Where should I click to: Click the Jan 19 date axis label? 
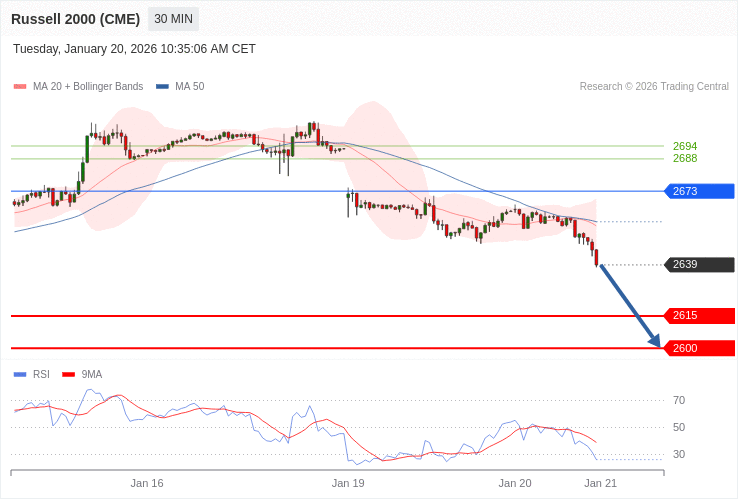(348, 484)
